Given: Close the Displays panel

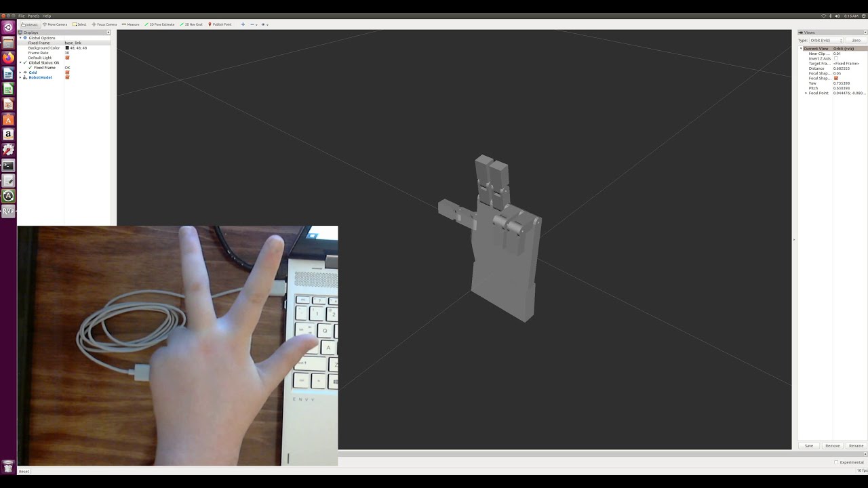Looking at the screenshot, I should (108, 33).
